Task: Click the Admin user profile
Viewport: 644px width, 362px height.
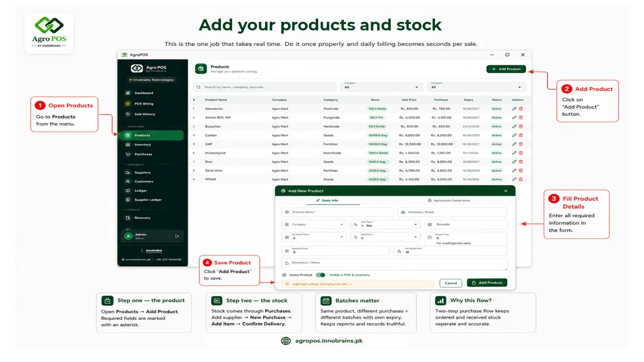Action: (x=152, y=236)
